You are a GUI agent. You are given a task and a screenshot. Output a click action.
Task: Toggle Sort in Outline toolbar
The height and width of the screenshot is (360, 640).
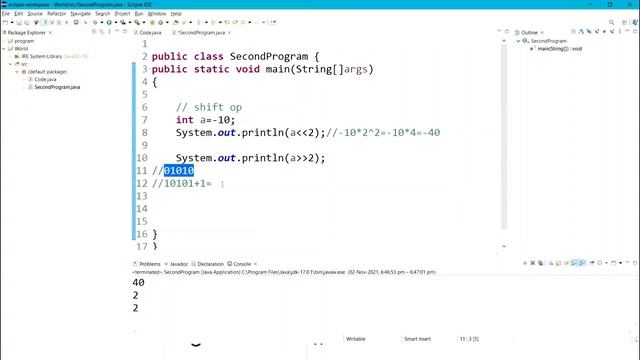pos(581,31)
